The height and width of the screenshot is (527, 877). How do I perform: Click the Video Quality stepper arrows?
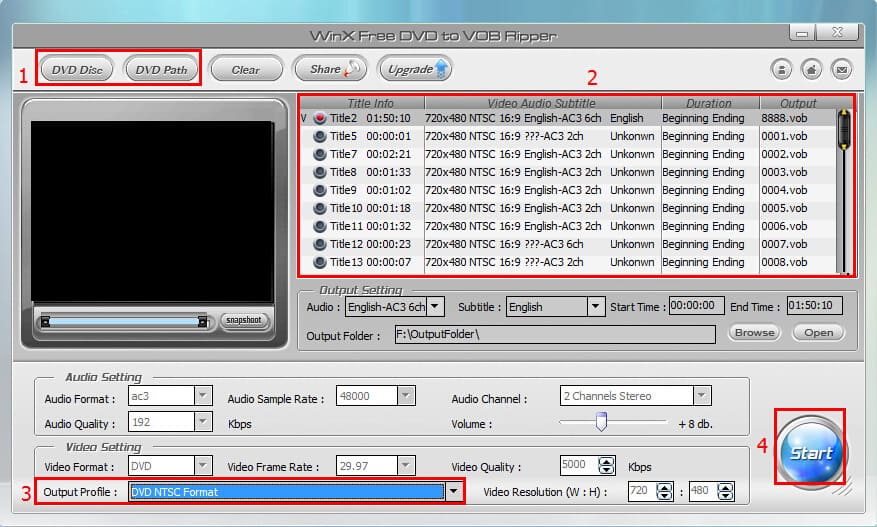click(606, 465)
